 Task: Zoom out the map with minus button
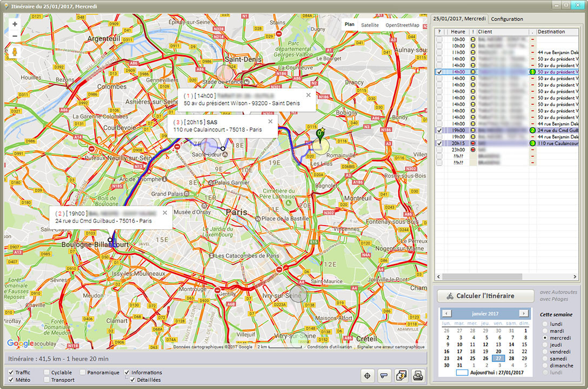[15, 36]
